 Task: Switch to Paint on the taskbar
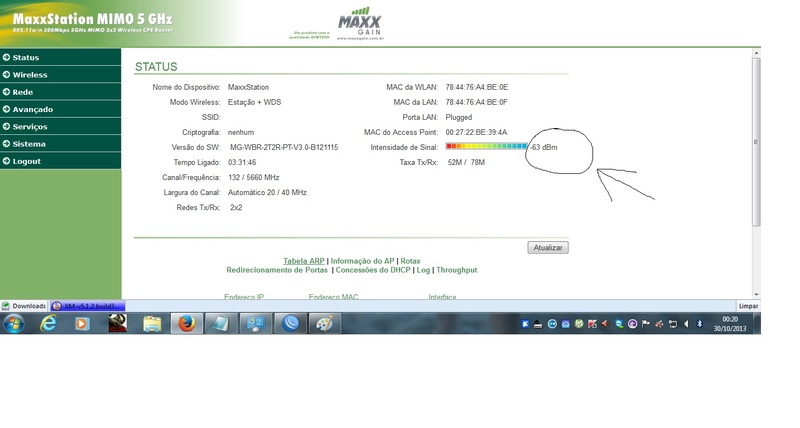click(x=325, y=323)
